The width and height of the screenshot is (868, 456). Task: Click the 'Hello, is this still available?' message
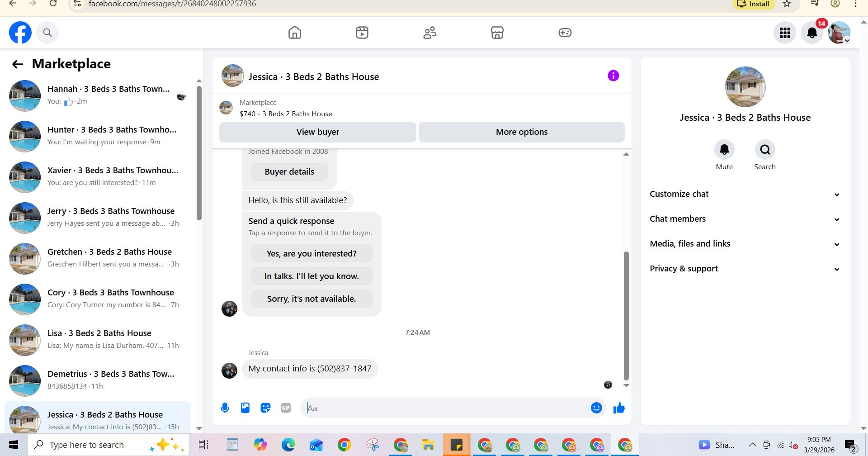pyautogui.click(x=298, y=200)
